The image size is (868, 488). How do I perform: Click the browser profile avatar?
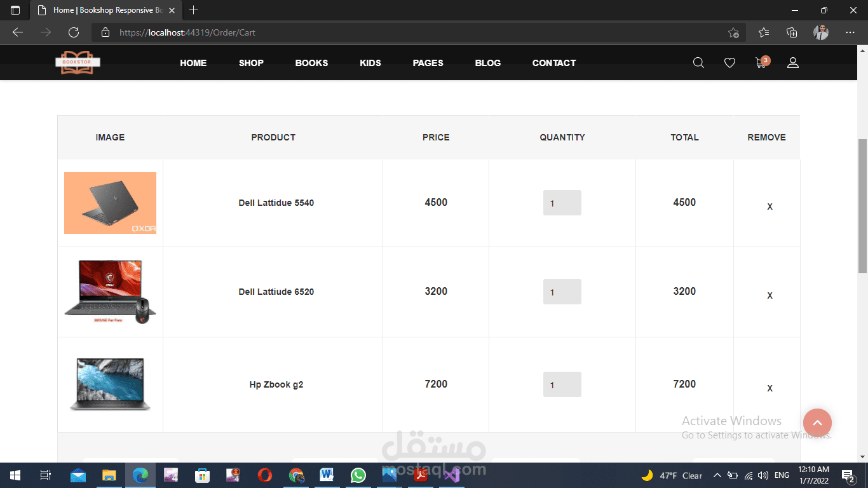821,32
